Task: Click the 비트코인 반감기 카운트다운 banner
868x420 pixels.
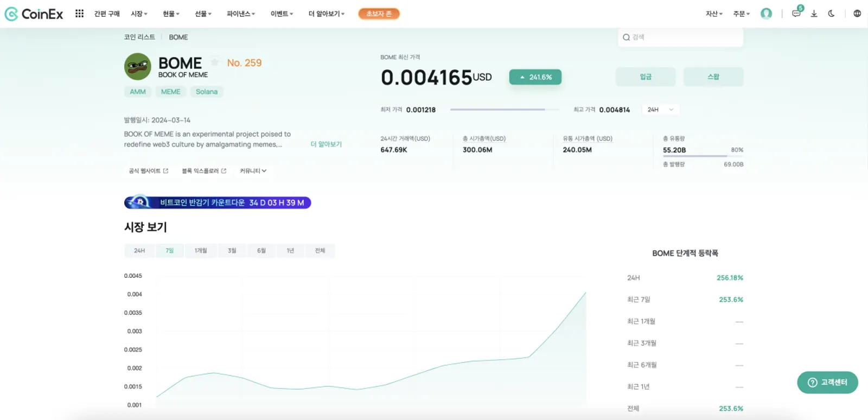Action: pos(218,202)
